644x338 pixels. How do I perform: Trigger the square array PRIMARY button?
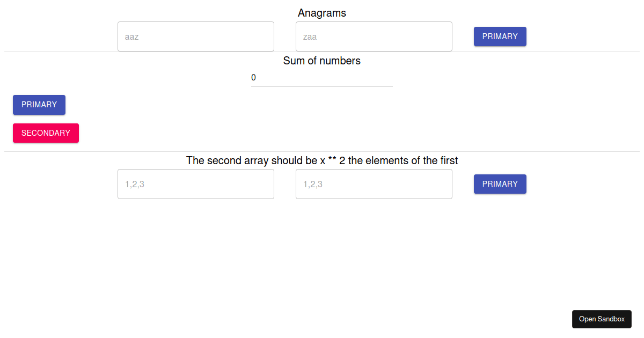[x=500, y=184]
